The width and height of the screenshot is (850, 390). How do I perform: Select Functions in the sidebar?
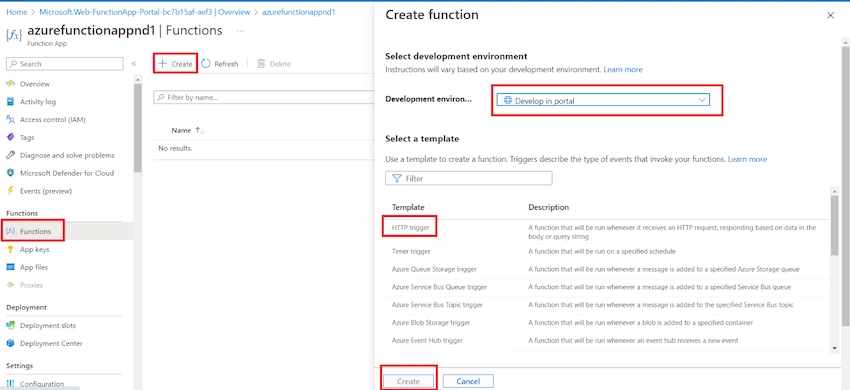tap(35, 232)
